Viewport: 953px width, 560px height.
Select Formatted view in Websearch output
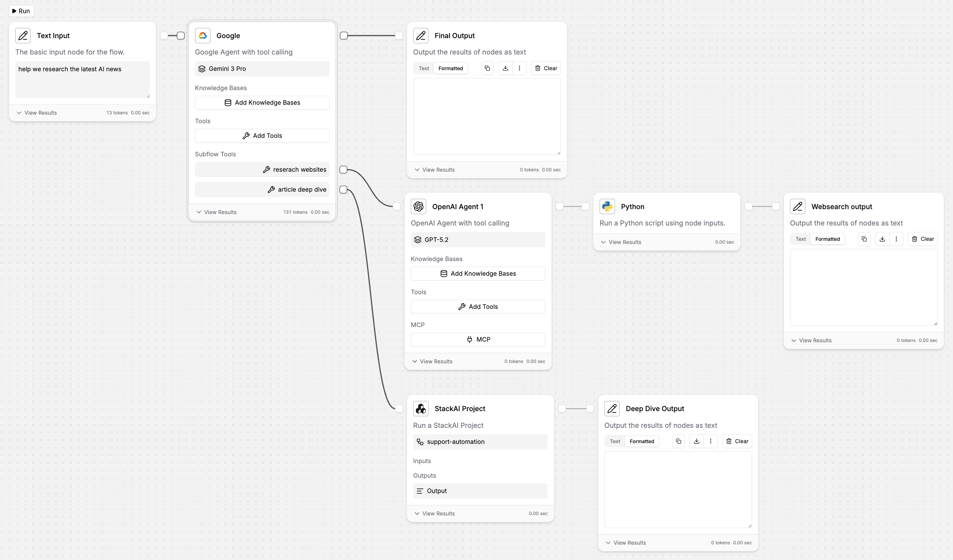click(827, 239)
